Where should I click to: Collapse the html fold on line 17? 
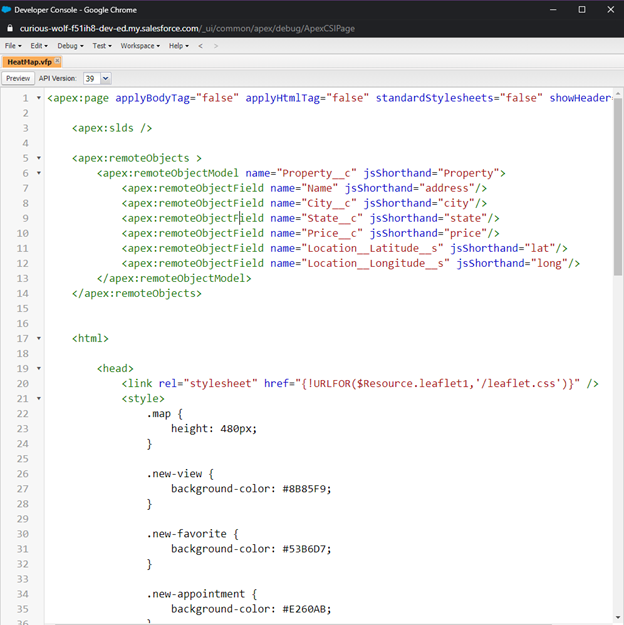tap(39, 338)
